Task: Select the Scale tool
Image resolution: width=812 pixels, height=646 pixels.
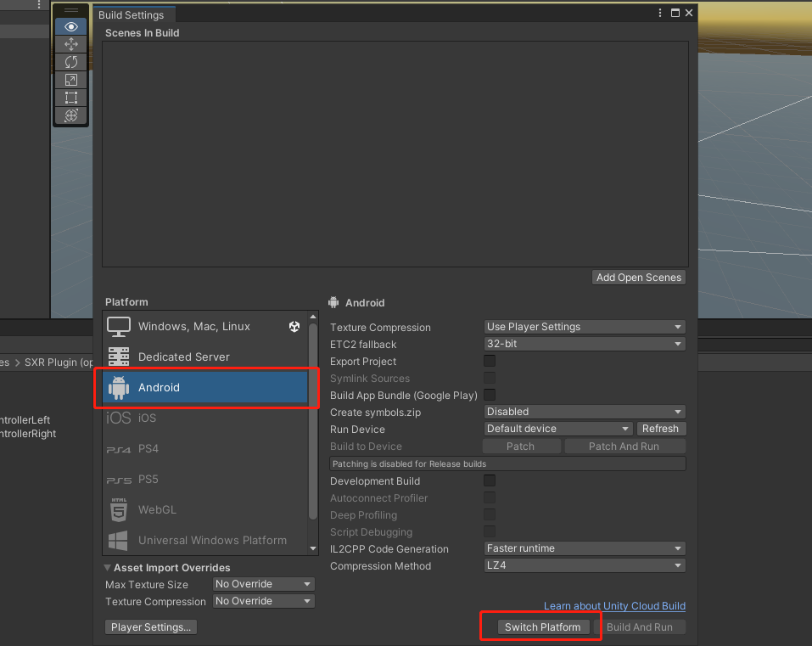Action: pos(71,80)
